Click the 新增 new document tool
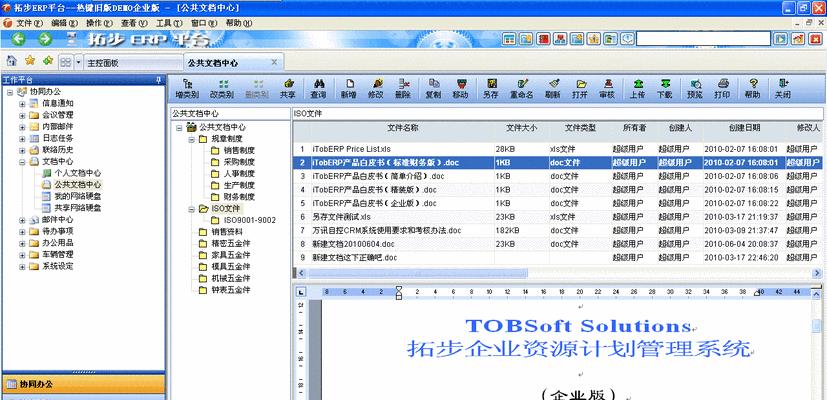Viewport: 827px width, 400px height. pos(348,89)
